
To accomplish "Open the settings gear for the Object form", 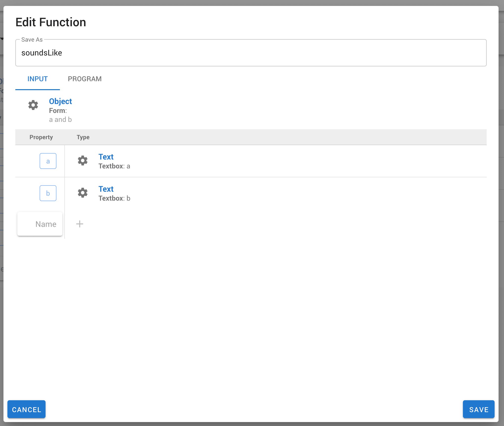I will coord(33,105).
